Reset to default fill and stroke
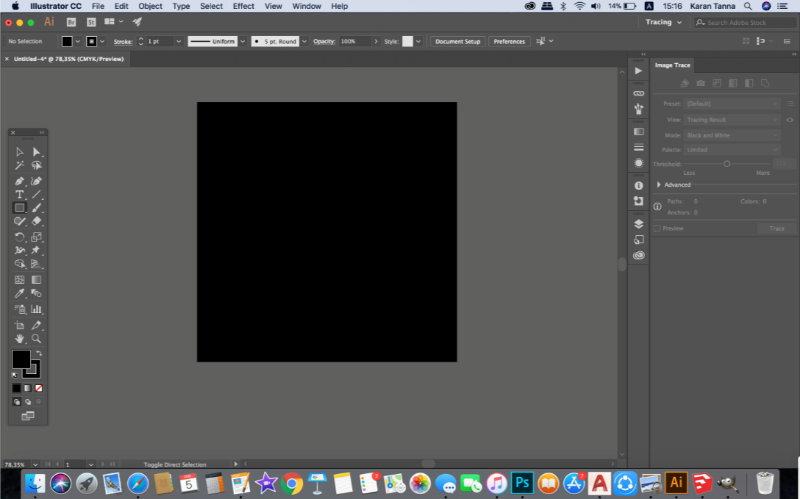 [15, 376]
